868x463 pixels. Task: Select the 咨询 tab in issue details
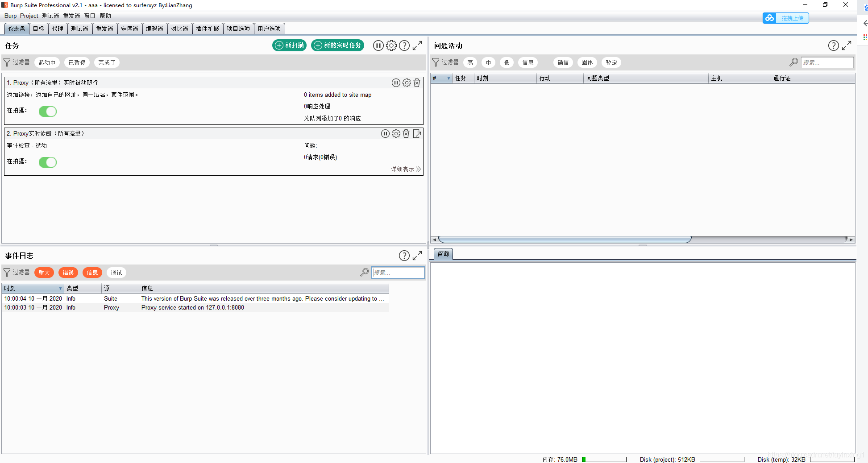[443, 254]
